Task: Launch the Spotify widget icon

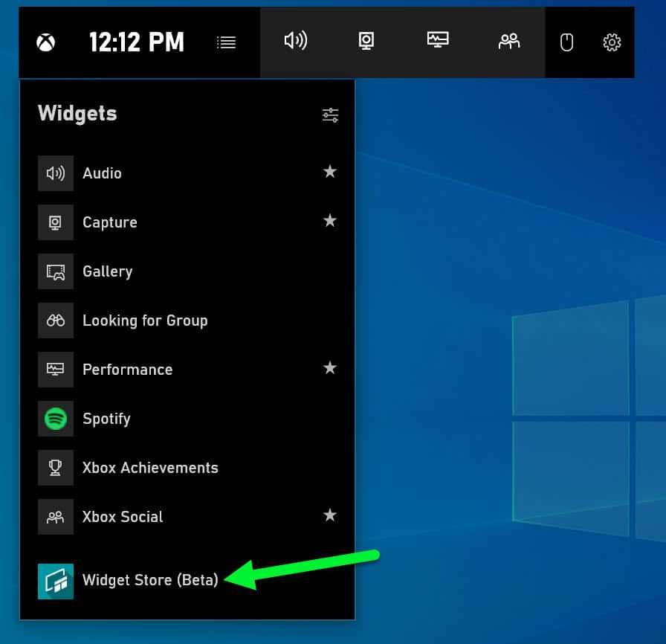Action: pos(56,419)
